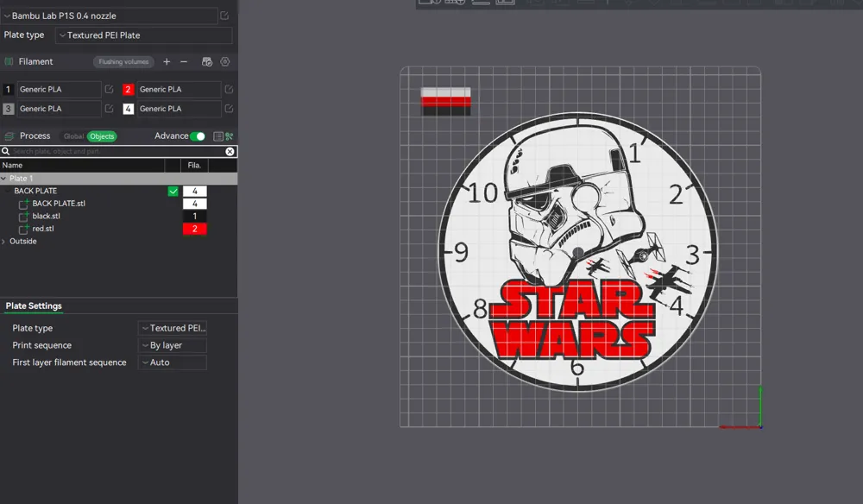The height and width of the screenshot is (504, 863).
Task: Edit the Bambu Lab P1S printer preset
Action: (x=224, y=16)
